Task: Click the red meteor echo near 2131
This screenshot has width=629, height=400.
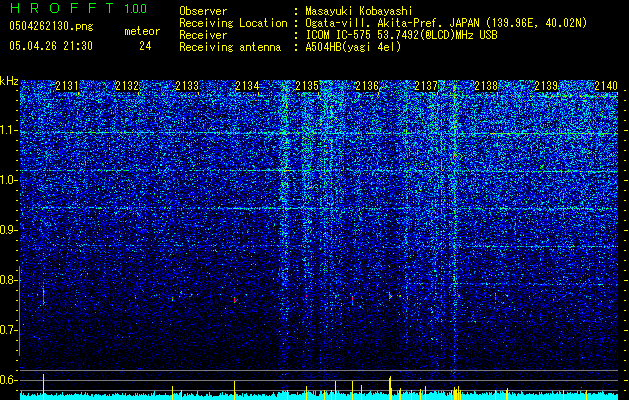Action: coord(43,296)
